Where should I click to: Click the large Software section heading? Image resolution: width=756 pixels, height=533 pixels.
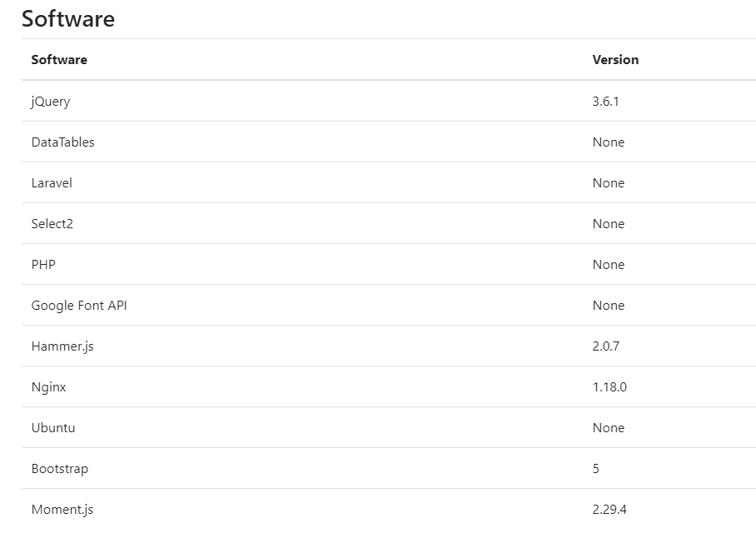click(68, 18)
